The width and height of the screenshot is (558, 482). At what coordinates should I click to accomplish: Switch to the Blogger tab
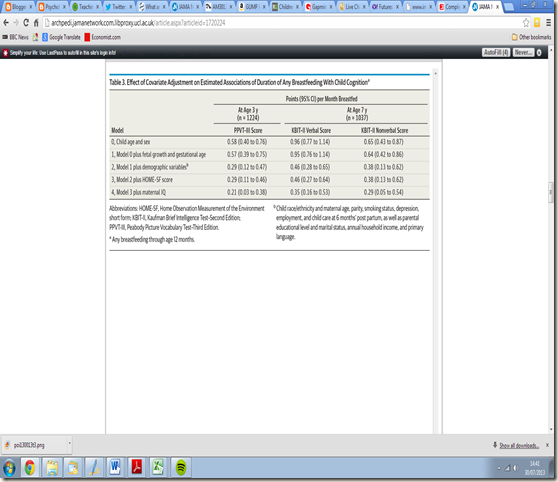(18, 7)
